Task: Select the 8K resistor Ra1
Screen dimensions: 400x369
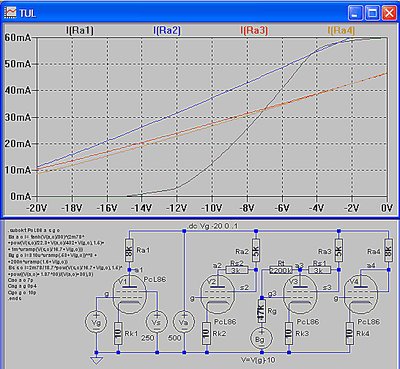Action: point(129,250)
